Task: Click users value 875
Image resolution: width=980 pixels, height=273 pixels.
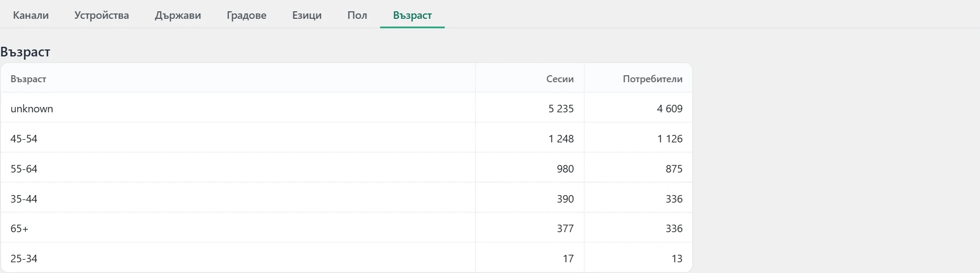Action: [674, 169]
